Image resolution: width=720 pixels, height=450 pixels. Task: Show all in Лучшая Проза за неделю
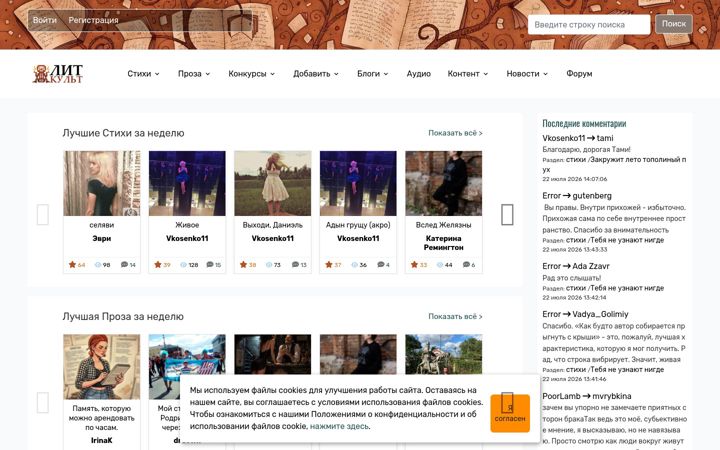point(455,316)
